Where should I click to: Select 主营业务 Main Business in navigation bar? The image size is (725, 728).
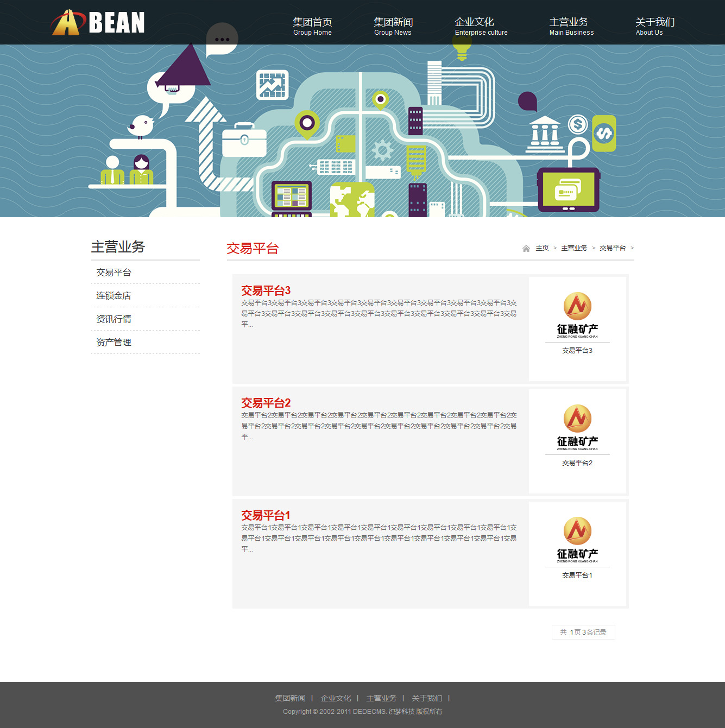pyautogui.click(x=571, y=26)
